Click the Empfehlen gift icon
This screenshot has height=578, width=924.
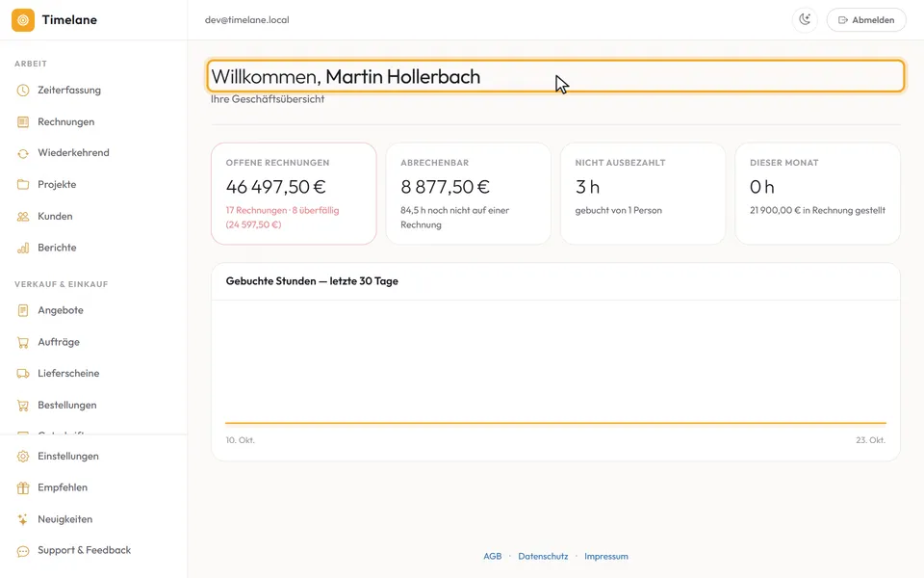(x=23, y=487)
